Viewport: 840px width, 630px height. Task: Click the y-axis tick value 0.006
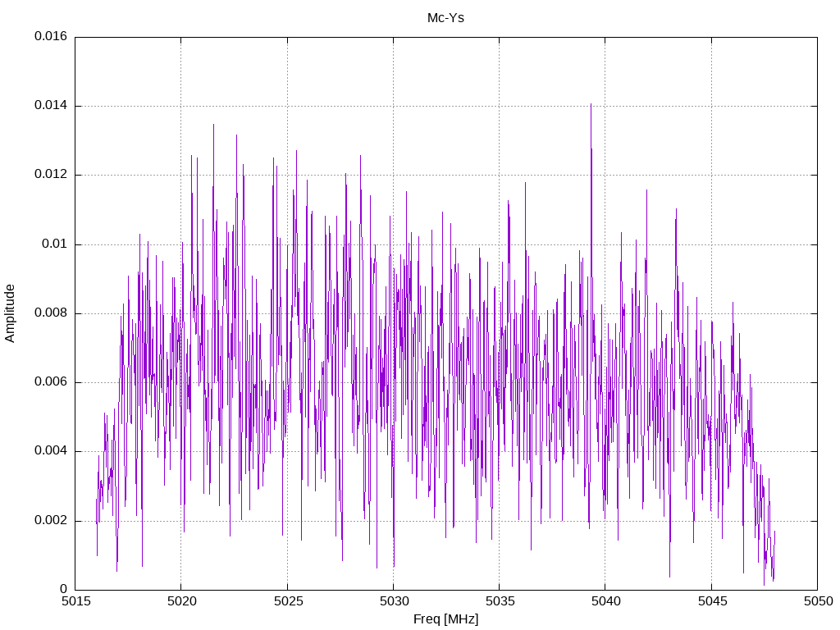click(51, 381)
